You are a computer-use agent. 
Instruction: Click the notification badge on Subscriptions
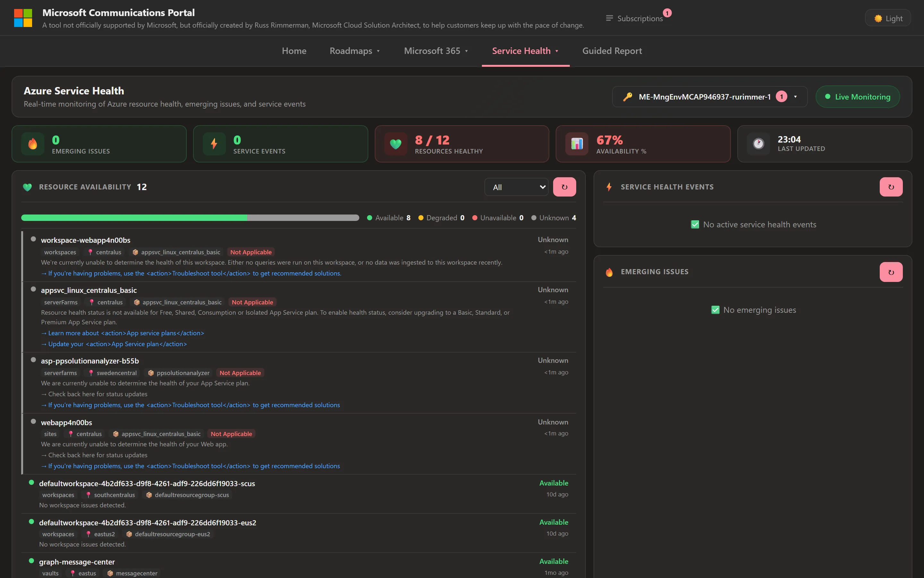(667, 13)
